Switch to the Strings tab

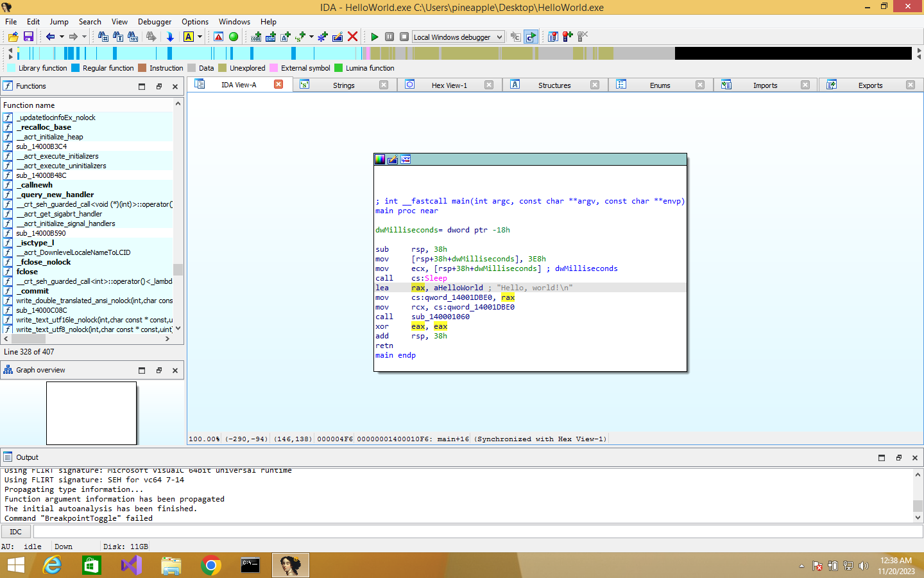[344, 85]
